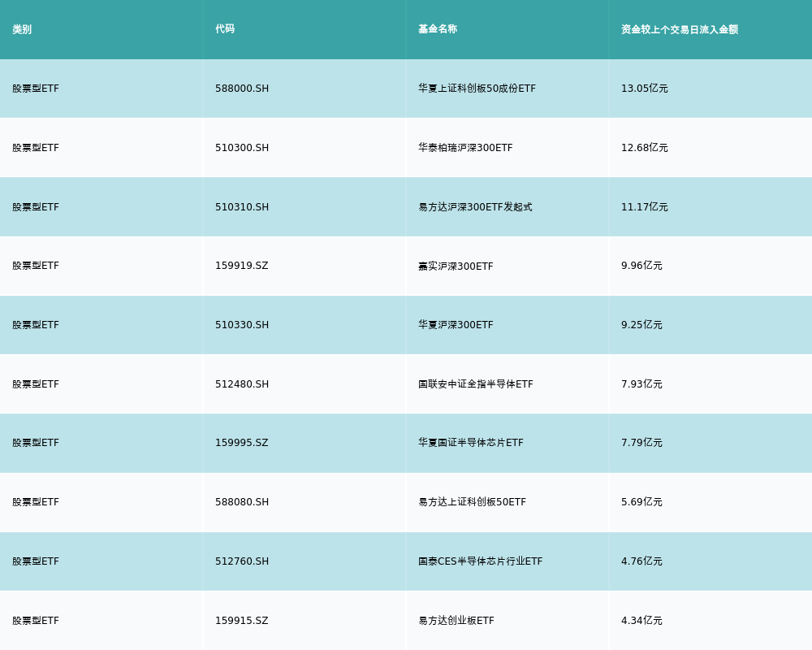Click code 159995.SZ cell
The image size is (812, 650).
coord(241,443)
